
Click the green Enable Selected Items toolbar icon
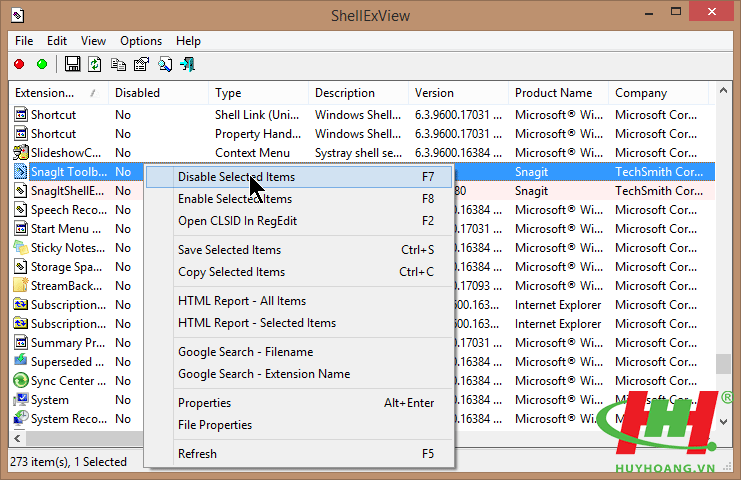[x=42, y=64]
